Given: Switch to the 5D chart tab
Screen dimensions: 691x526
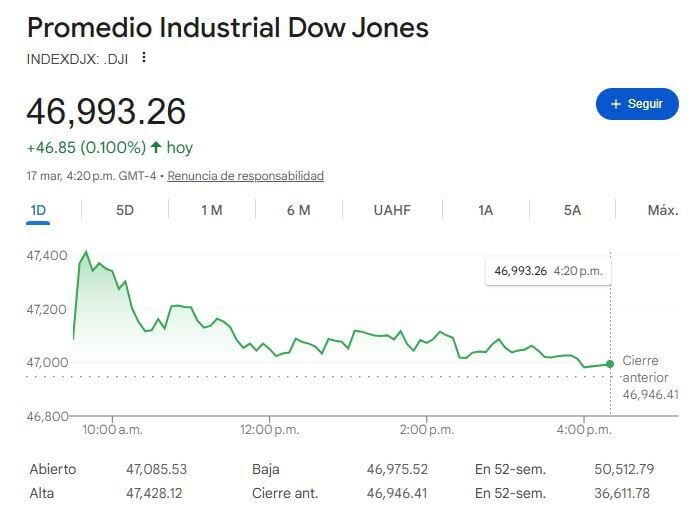Looking at the screenshot, I should coord(125,210).
